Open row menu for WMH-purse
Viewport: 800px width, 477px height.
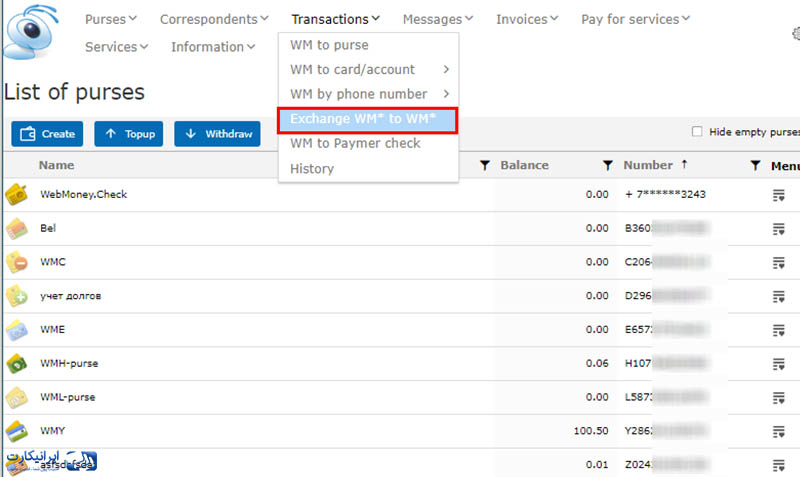click(x=779, y=364)
